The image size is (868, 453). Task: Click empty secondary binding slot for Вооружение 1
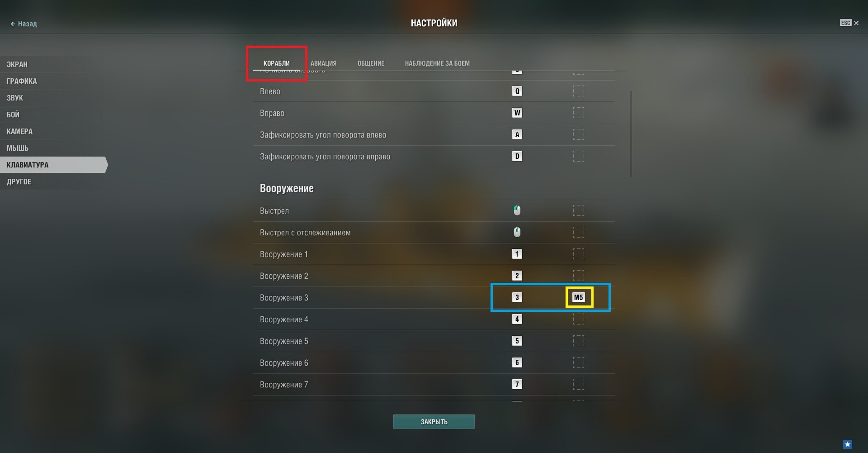[x=579, y=254]
